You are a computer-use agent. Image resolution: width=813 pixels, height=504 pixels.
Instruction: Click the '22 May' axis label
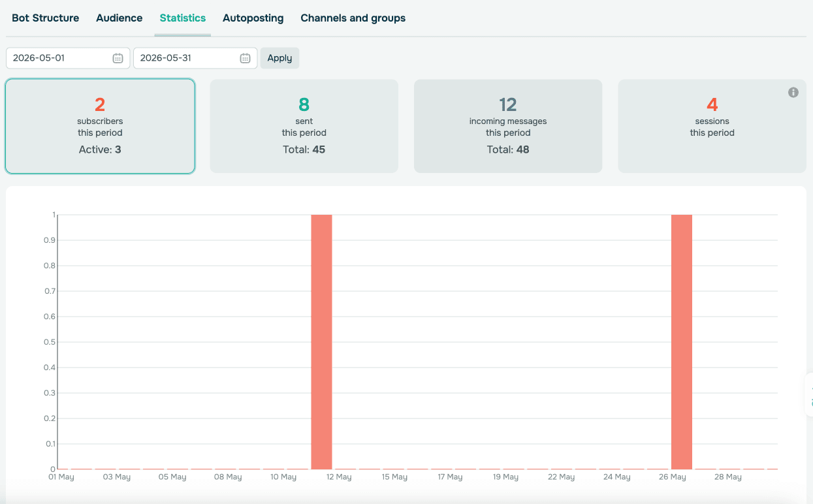coord(562,477)
